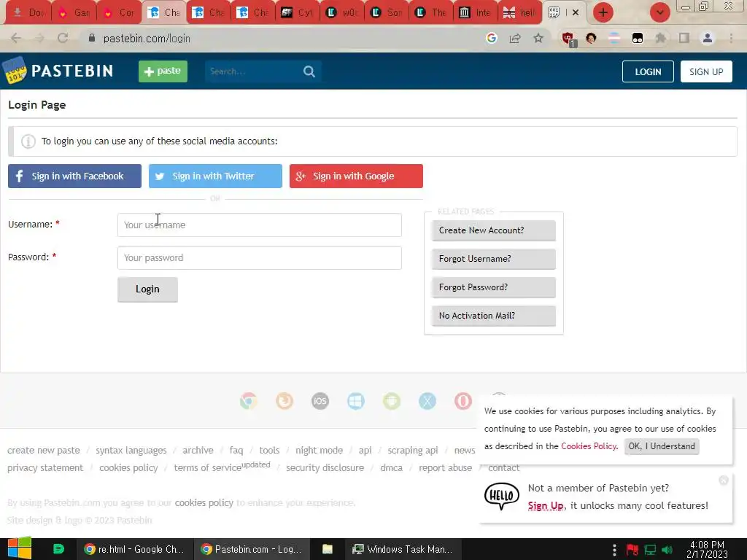Click the Windows app icon in footer

pyautogui.click(x=356, y=401)
